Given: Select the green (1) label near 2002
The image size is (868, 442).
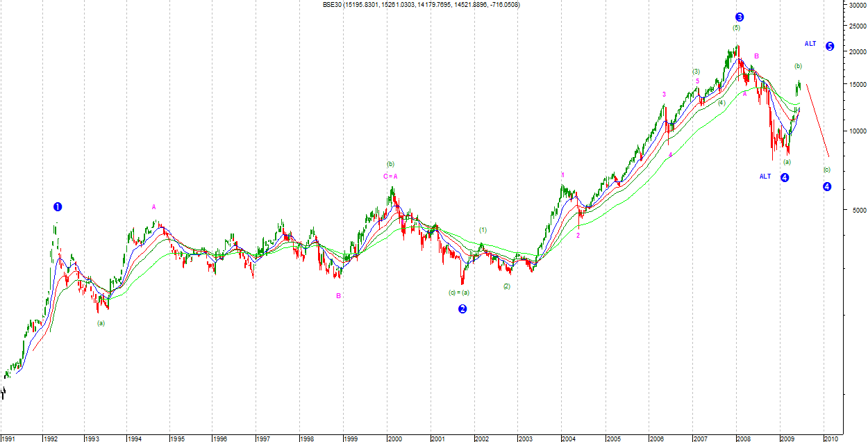Looking at the screenshot, I should click(483, 230).
